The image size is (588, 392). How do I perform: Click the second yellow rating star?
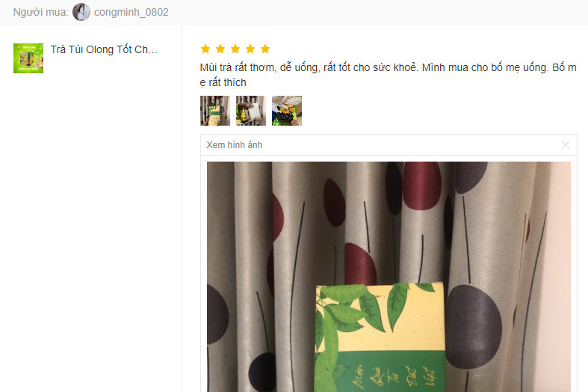tap(220, 49)
